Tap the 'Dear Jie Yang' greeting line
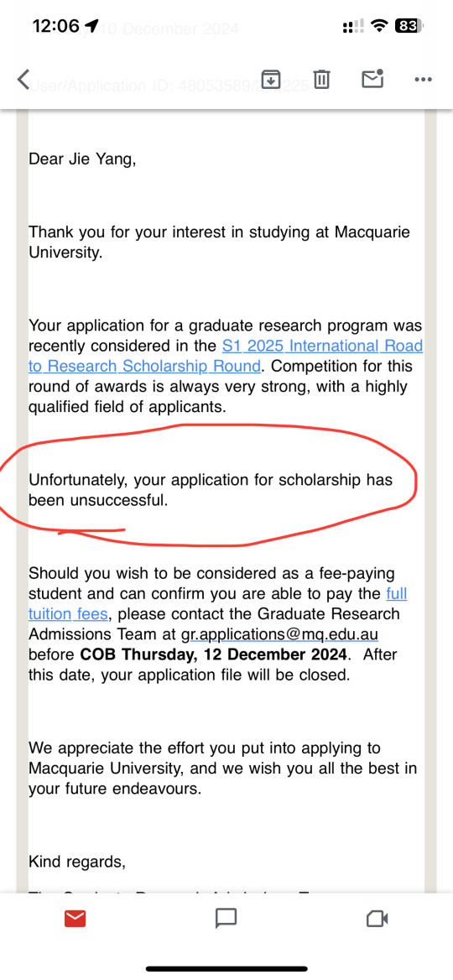The width and height of the screenshot is (453, 980). pos(82,159)
